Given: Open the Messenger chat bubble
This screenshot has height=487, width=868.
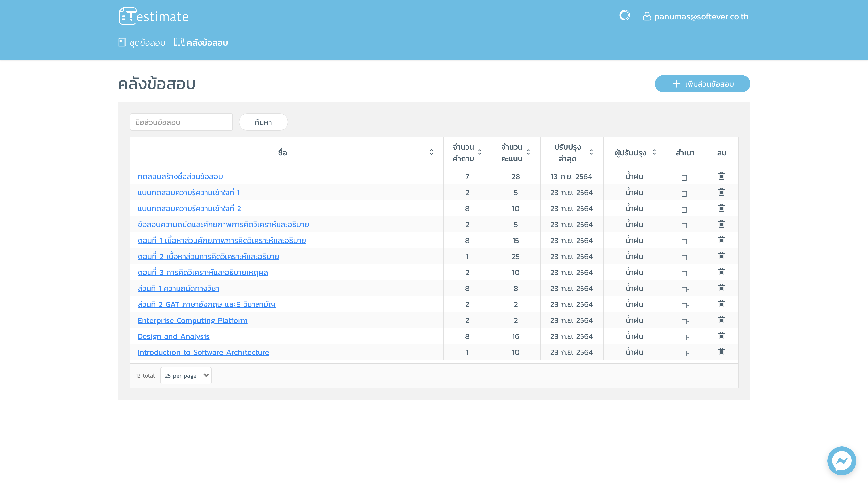Looking at the screenshot, I should tap(841, 460).
